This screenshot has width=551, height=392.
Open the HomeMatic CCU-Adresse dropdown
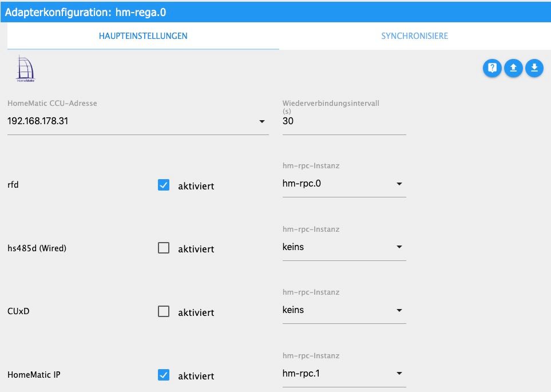click(x=138, y=121)
